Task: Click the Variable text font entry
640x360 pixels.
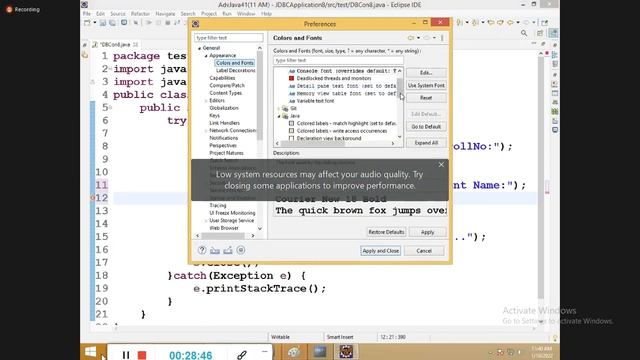Action: click(x=315, y=101)
